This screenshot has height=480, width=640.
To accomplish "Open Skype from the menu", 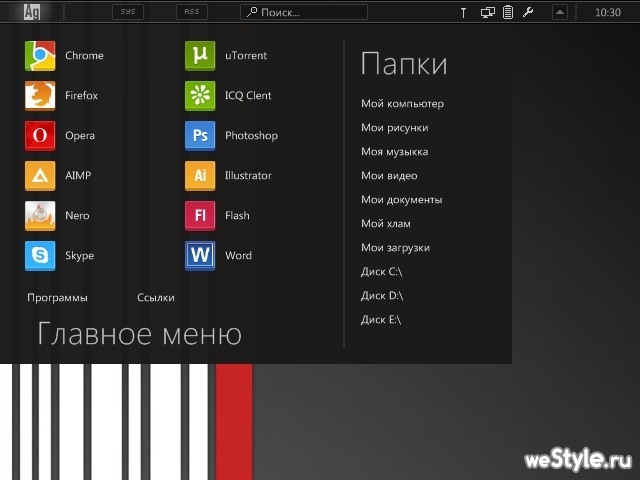I will click(x=40, y=256).
